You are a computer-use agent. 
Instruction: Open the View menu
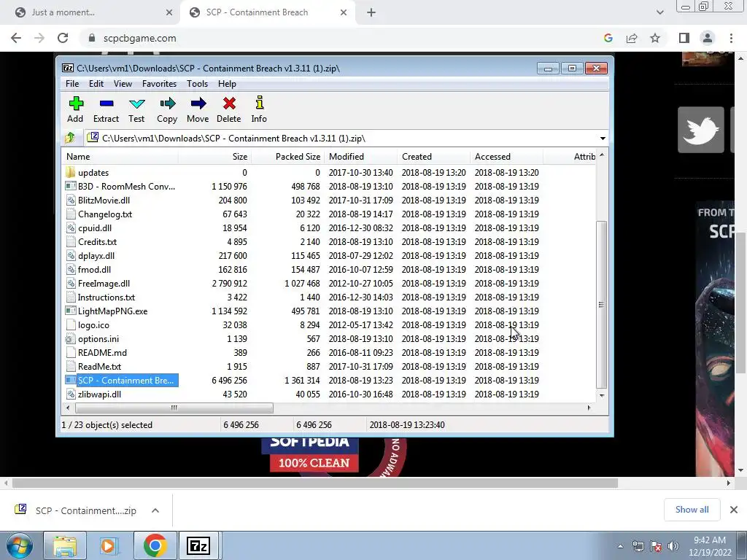click(123, 84)
